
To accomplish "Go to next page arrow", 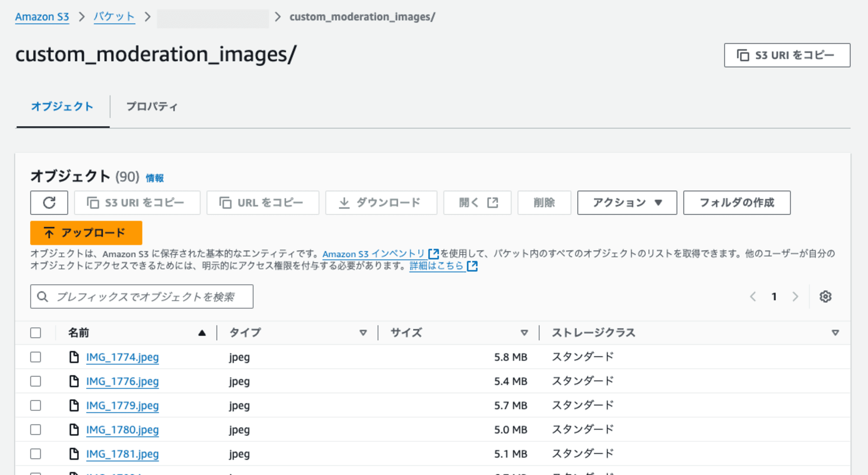I will coord(795,297).
